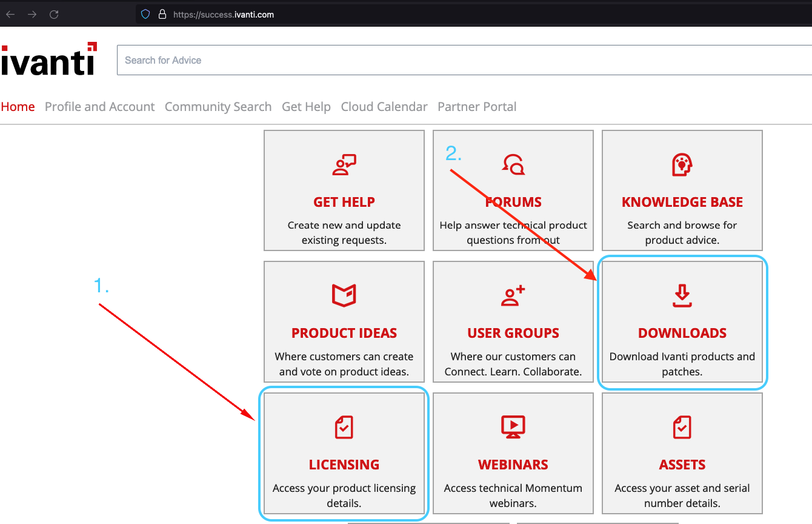Viewport: 812px width, 524px height.
Task: Click the User Groups add-person icon
Action: (513, 295)
